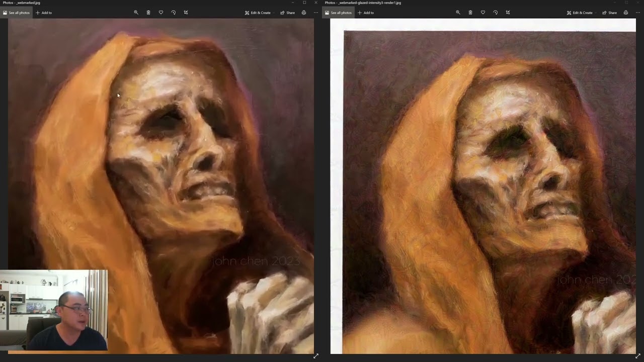Click Add to in left Photos window
Screen dimensions: 644x362
pos(44,13)
